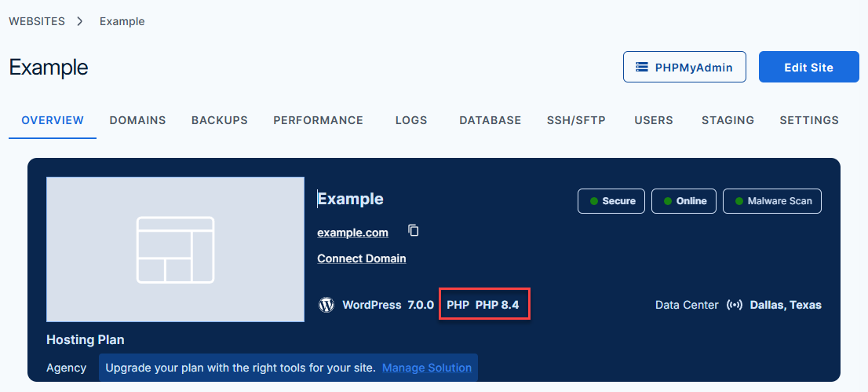Click the Example page heading
The image size is (868, 392).
pos(49,67)
